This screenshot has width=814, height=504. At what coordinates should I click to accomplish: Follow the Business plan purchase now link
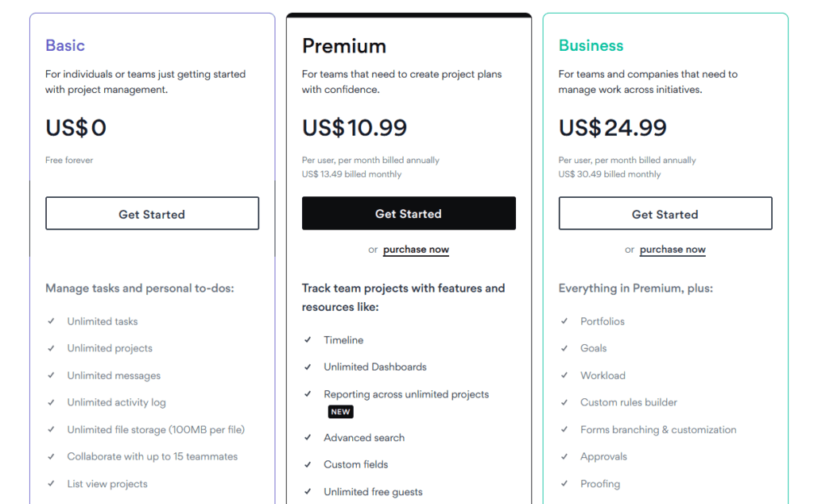673,250
